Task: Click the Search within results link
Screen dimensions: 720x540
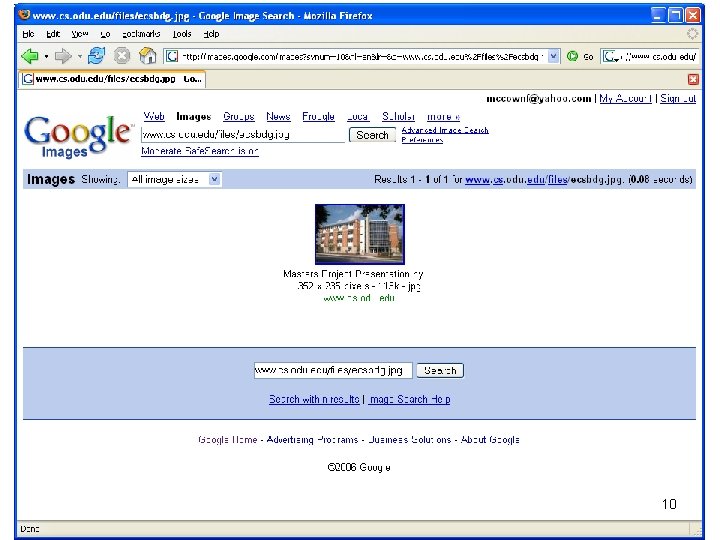Action: [x=314, y=399]
